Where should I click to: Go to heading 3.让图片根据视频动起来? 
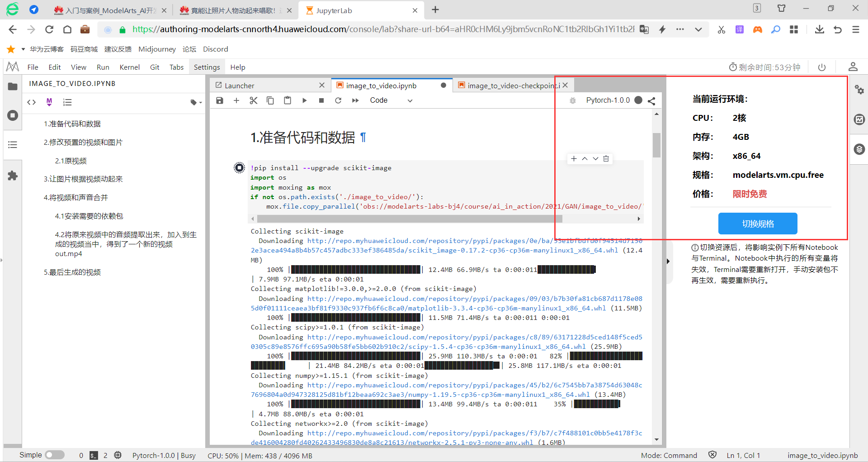(x=83, y=179)
